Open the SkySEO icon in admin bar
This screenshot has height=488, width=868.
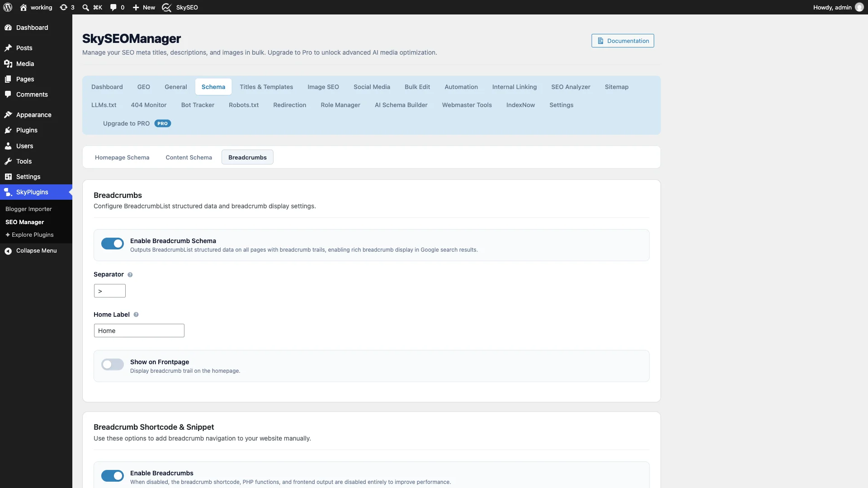(167, 7)
